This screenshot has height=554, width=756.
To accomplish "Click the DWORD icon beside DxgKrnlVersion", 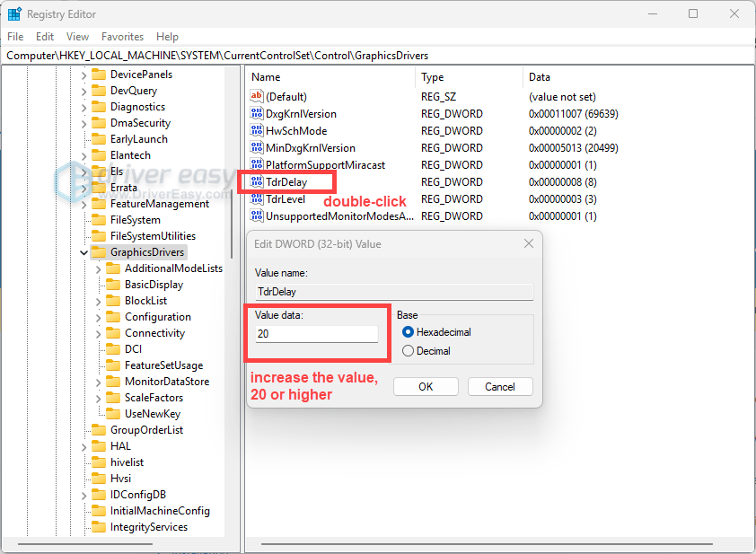I will (x=256, y=114).
